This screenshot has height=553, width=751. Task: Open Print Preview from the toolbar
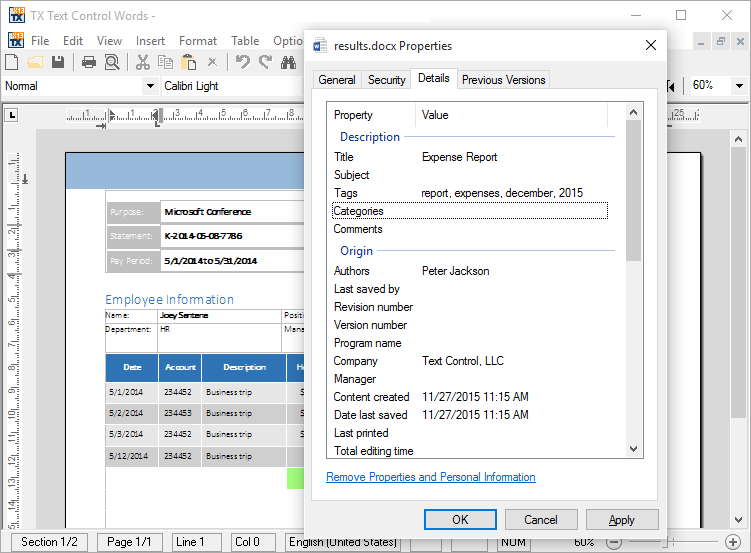112,62
